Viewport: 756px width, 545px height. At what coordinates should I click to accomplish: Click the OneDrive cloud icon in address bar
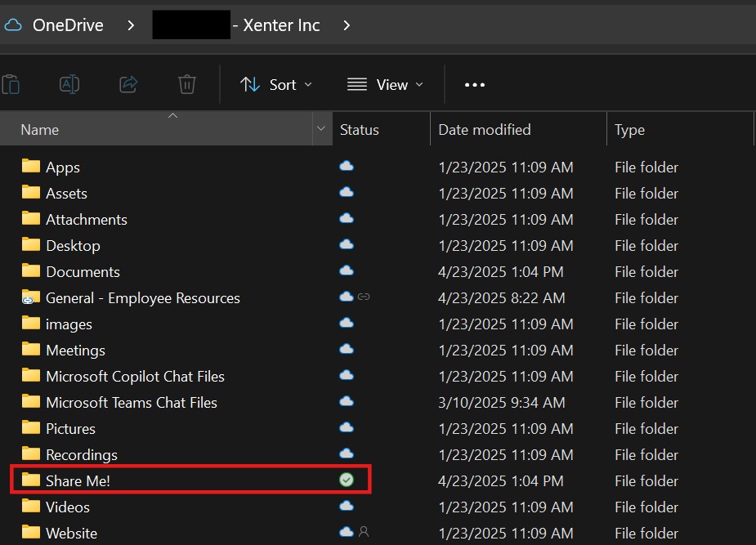click(x=13, y=25)
